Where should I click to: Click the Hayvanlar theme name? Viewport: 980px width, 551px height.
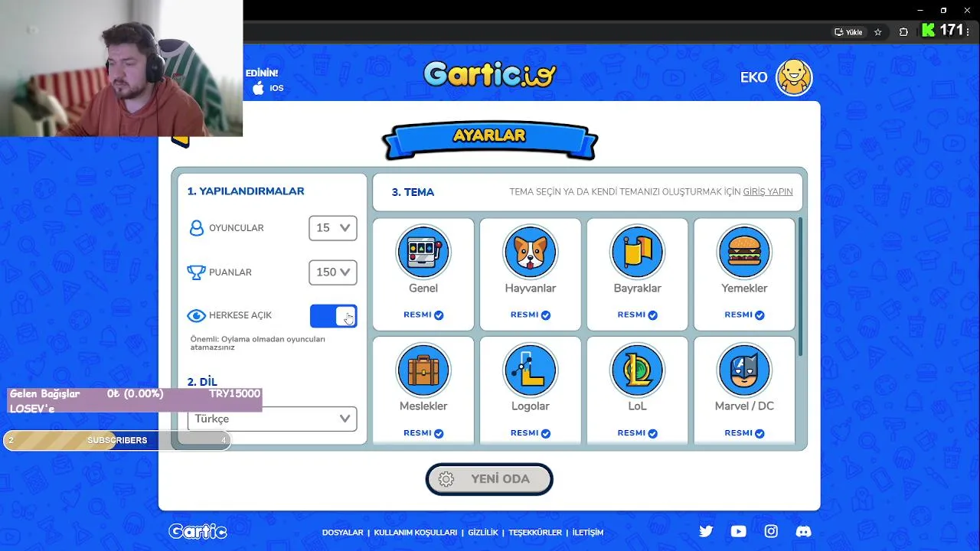coord(531,289)
